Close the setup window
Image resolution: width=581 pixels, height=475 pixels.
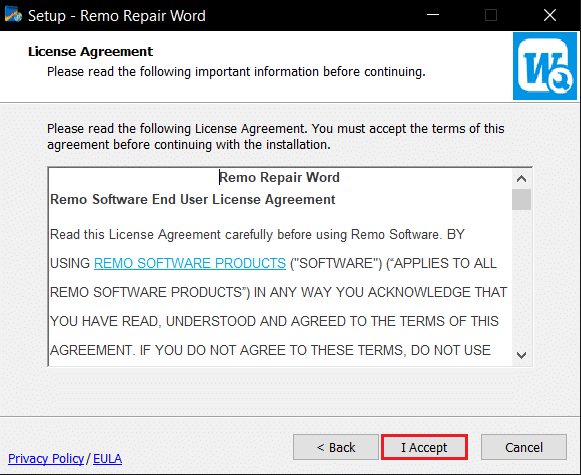(550, 15)
